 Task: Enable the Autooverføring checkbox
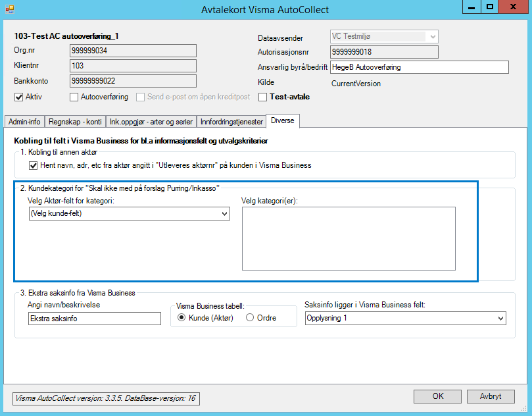(x=74, y=97)
